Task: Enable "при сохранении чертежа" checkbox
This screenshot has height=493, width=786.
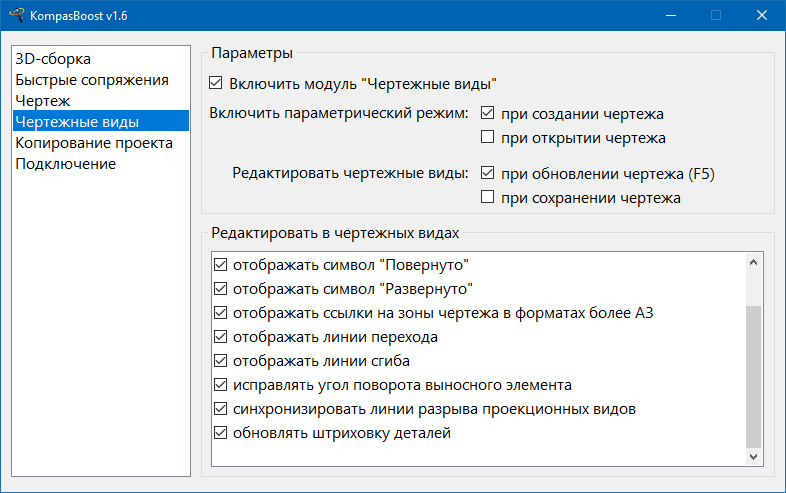Action: (488, 198)
